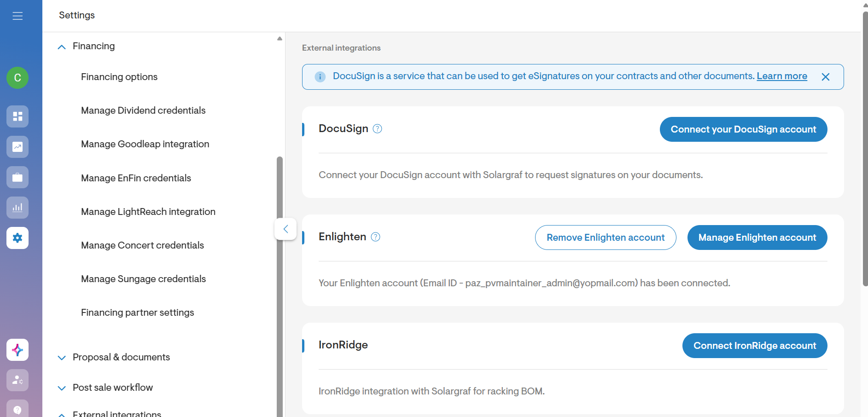Follow the Learn more link
The image size is (868, 417).
point(782,76)
